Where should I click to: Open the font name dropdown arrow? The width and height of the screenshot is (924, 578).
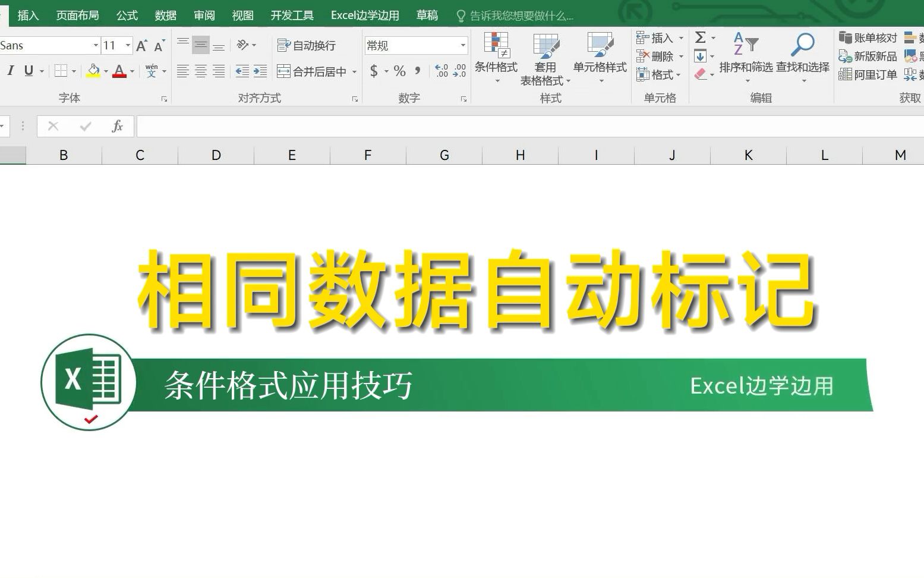coord(96,45)
